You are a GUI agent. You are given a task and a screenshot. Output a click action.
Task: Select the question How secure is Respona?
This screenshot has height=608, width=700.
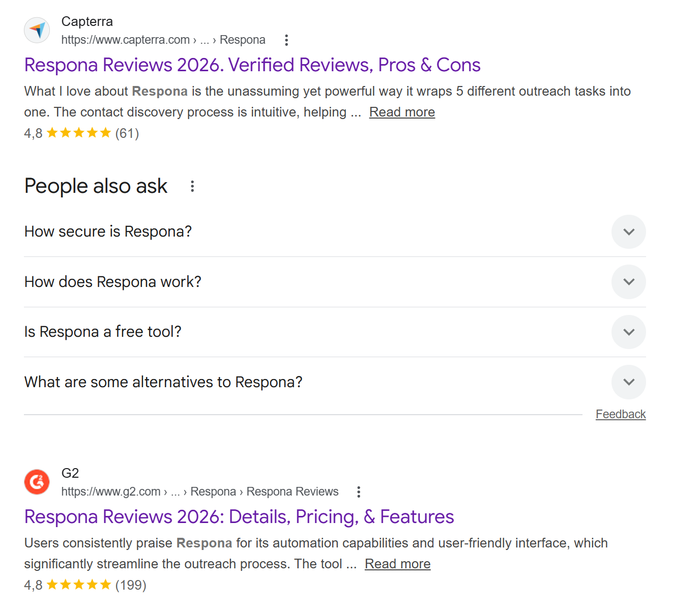point(108,231)
